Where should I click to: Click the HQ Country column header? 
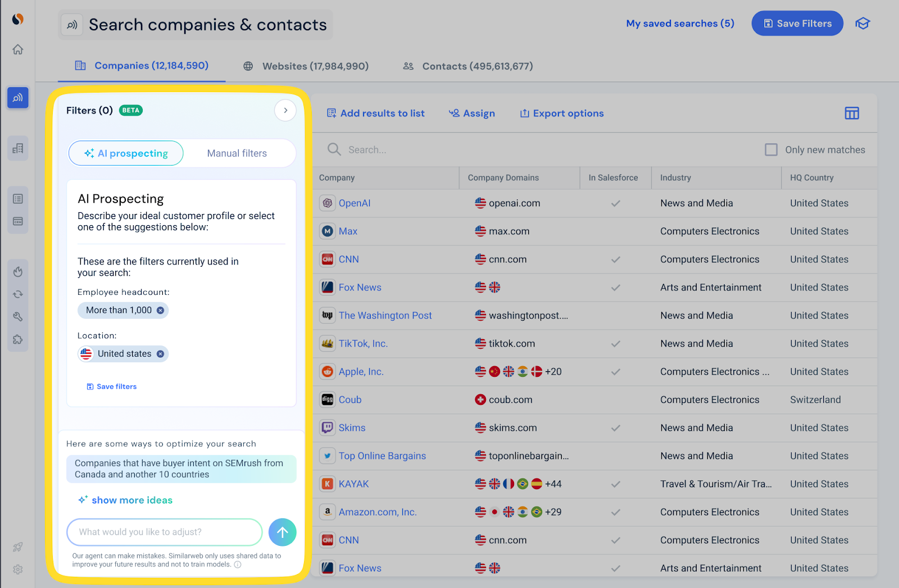click(x=812, y=177)
